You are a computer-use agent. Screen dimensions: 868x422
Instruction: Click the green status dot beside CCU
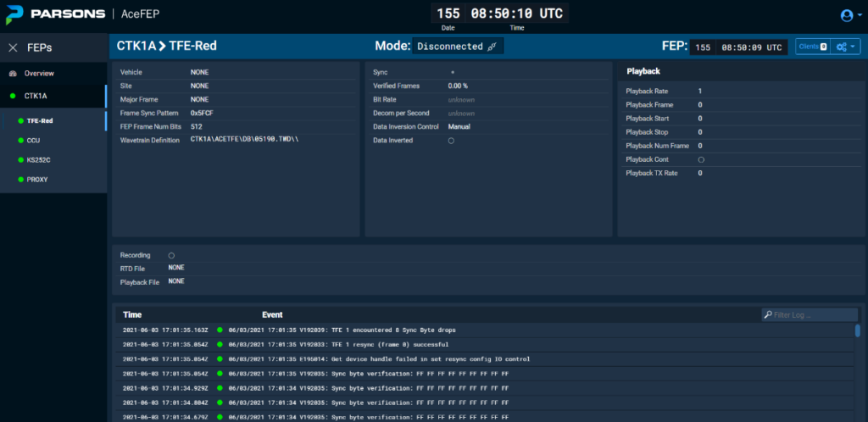click(x=19, y=140)
